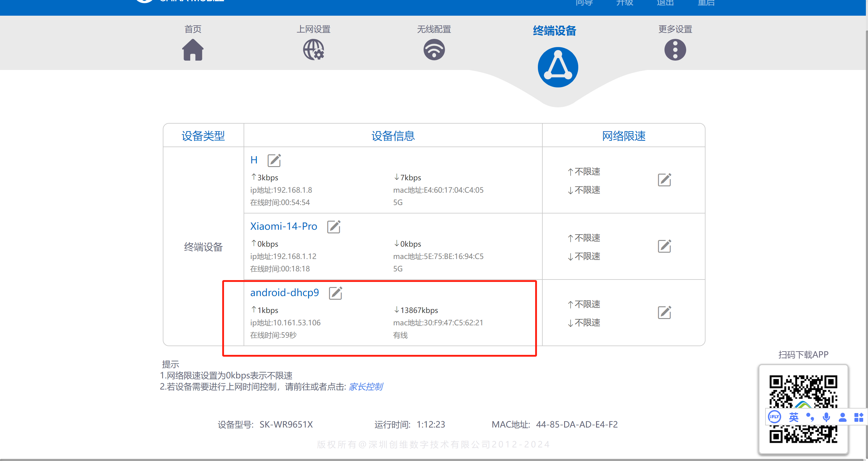
Task: Click device name H
Action: tap(254, 160)
